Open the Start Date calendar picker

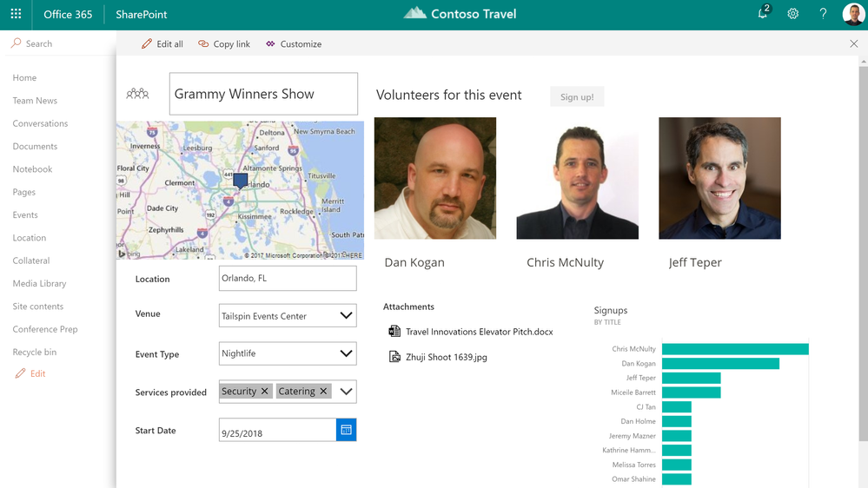pos(346,430)
